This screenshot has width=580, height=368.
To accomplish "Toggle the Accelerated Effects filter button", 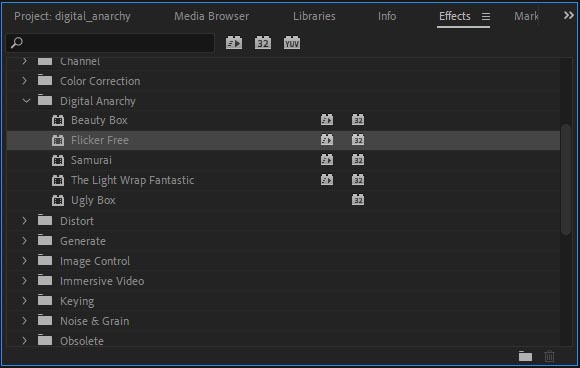I will (234, 43).
